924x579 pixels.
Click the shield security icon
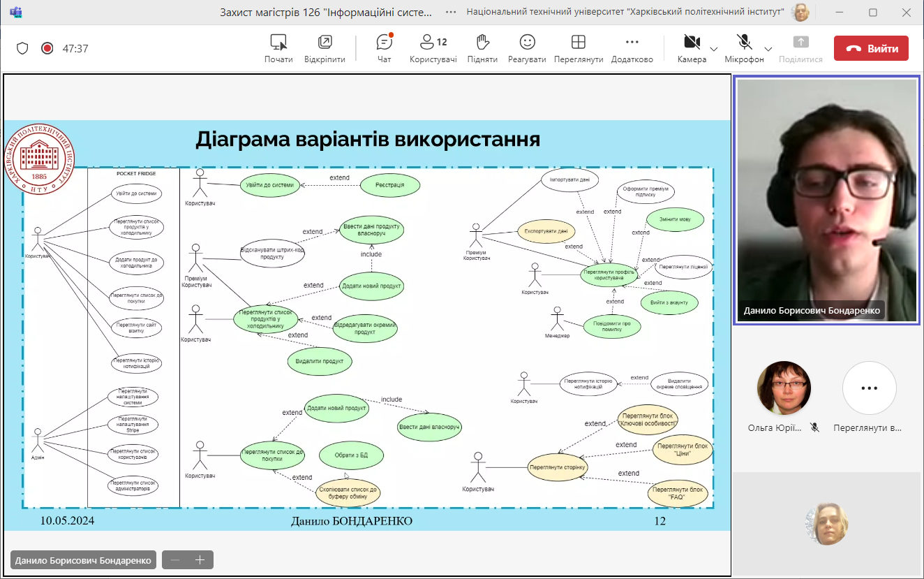tap(22, 48)
